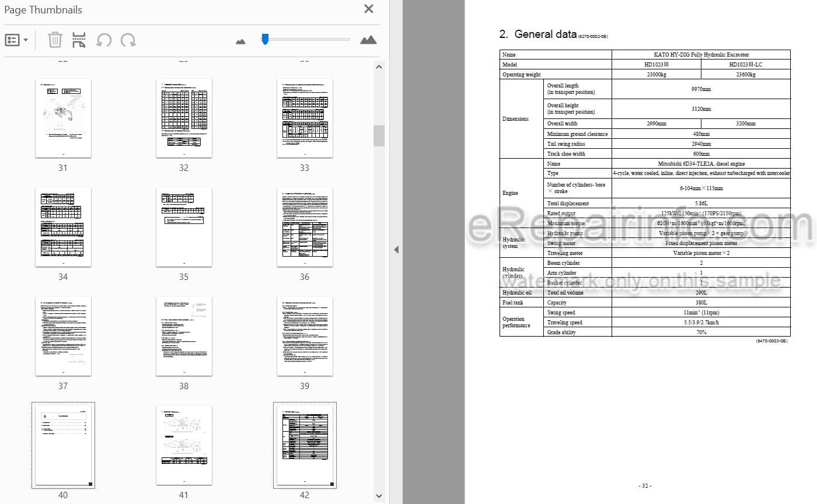Click 'KATO HY-DIG Fully Hydraulic Excavator' cell
This screenshot has width=817, height=504.
click(x=701, y=54)
